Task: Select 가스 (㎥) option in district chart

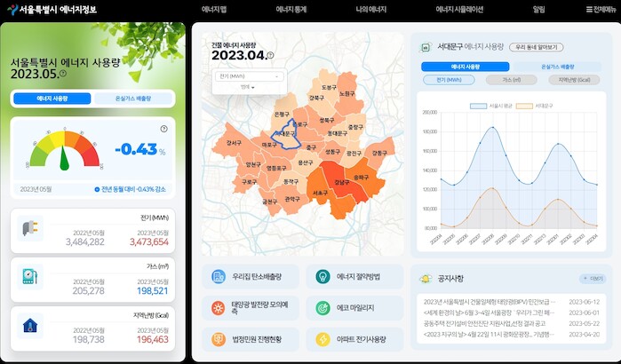Action: (510, 80)
